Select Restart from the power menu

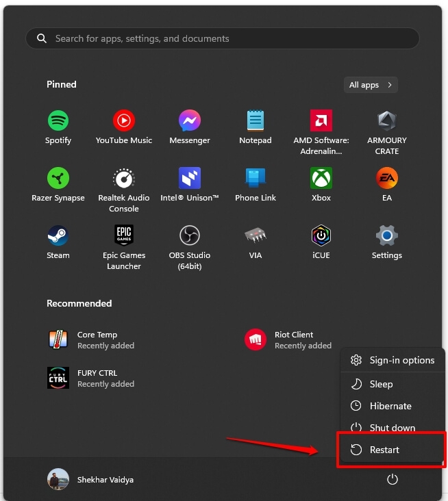pyautogui.click(x=392, y=450)
